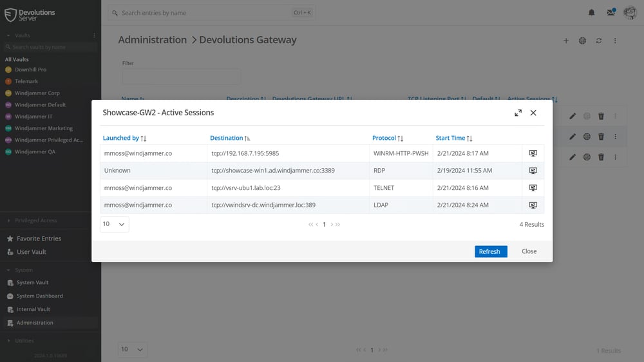This screenshot has width=644, height=362.
Task: Open the page toolbar more options menu
Action: (x=615, y=41)
